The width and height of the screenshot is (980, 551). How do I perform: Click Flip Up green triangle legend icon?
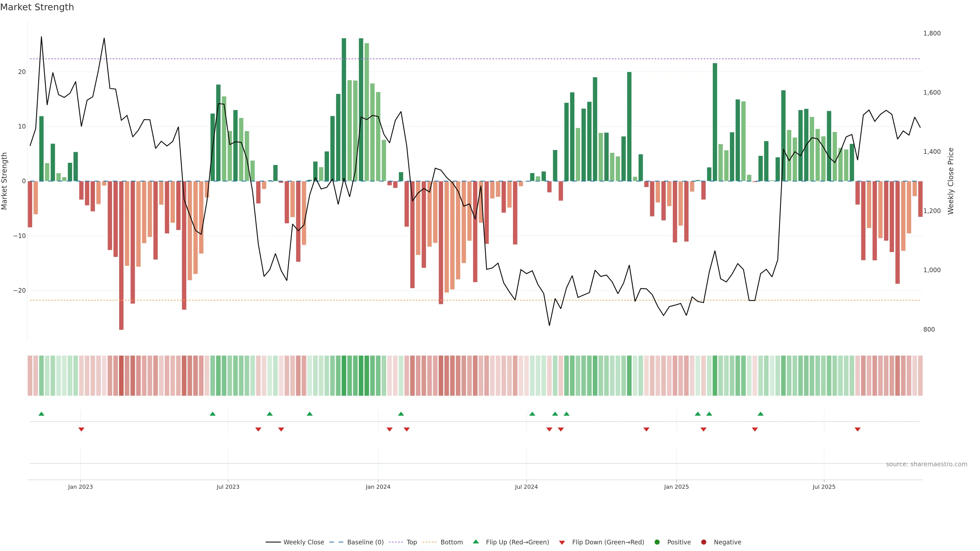point(475,542)
